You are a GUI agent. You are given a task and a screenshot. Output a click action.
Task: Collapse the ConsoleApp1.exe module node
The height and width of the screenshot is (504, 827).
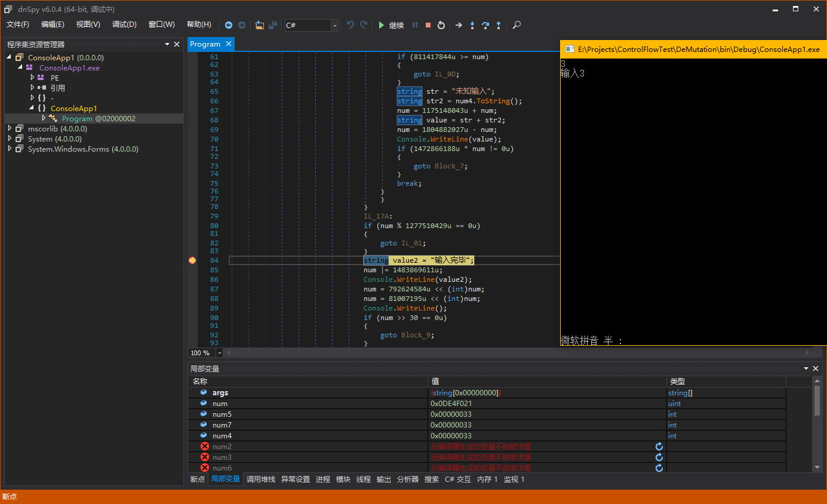[x=20, y=67]
